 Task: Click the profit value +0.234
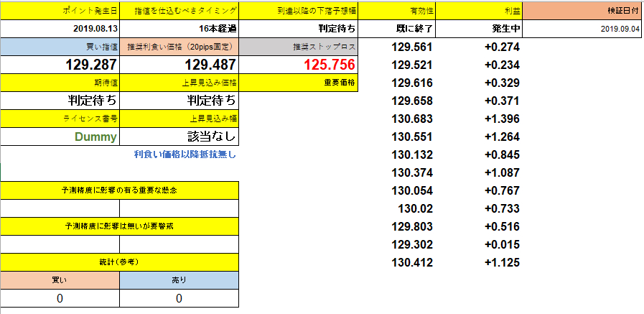point(502,65)
